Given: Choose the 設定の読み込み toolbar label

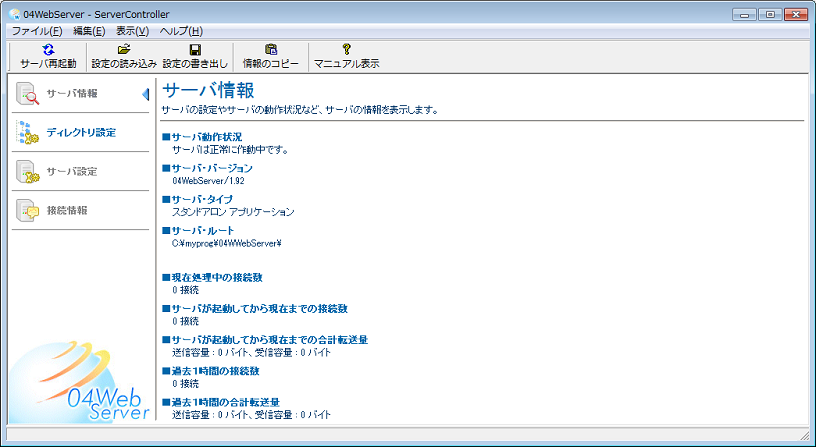Looking at the screenshot, I should [124, 64].
